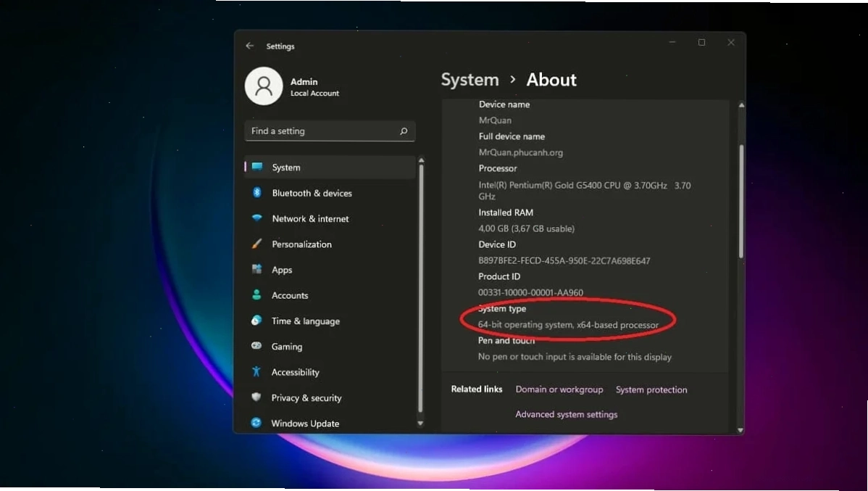Viewport: 868px width, 491px height.
Task: Click the content pane scroll-up arrow
Action: pos(741,104)
